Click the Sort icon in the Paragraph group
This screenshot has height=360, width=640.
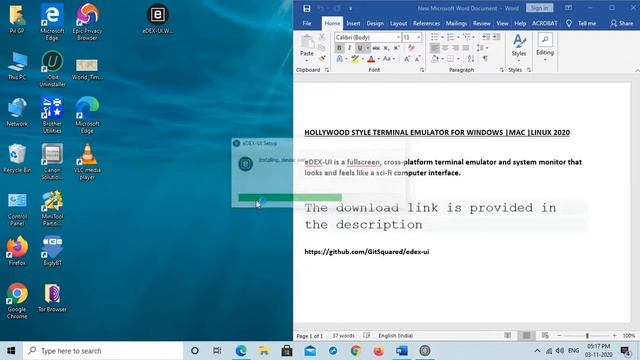click(471, 59)
